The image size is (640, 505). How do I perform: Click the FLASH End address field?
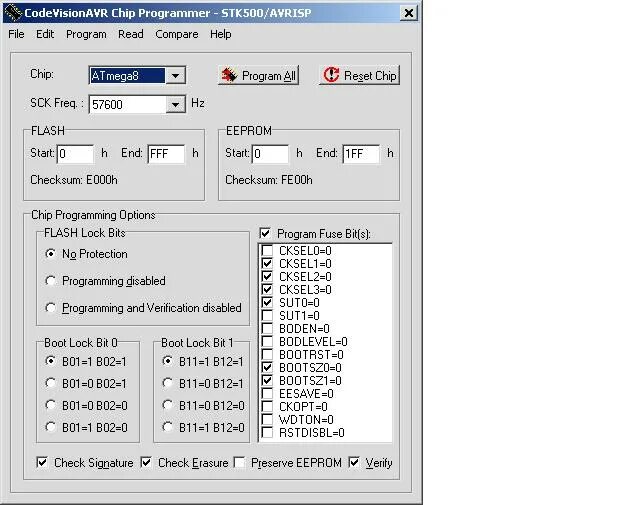[166, 154]
